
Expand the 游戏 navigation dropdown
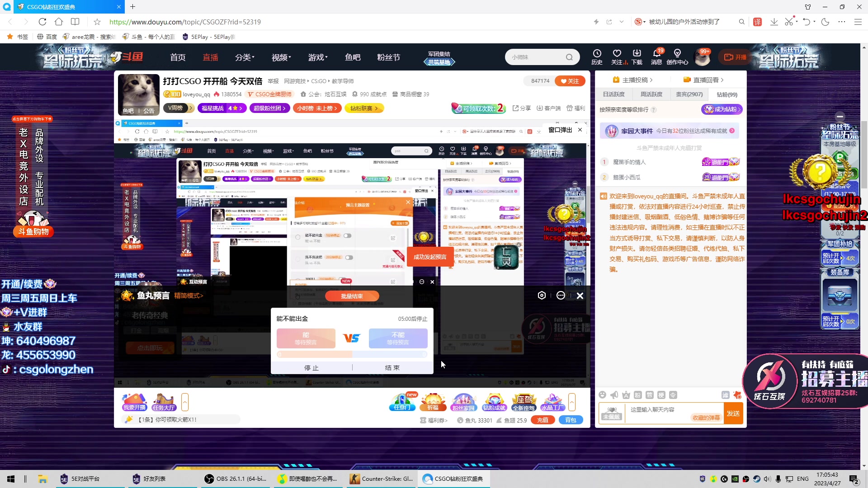point(318,57)
